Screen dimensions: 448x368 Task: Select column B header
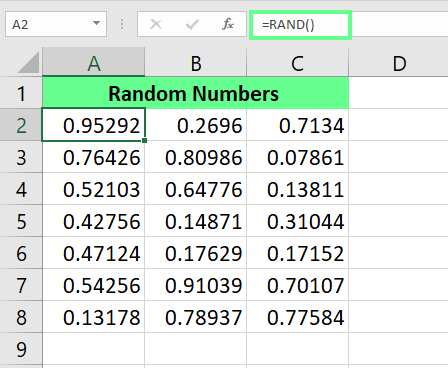[x=196, y=63]
